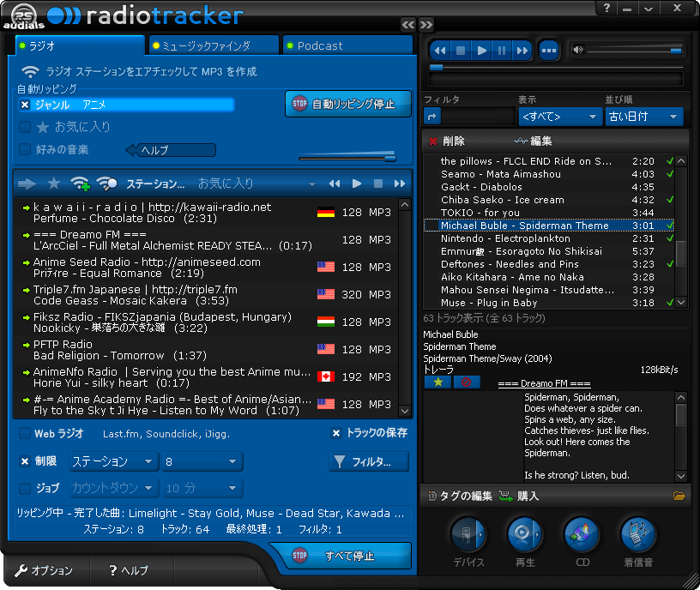The width and height of the screenshot is (700, 590).
Task: Click next station button in station toolbar
Action: [400, 184]
